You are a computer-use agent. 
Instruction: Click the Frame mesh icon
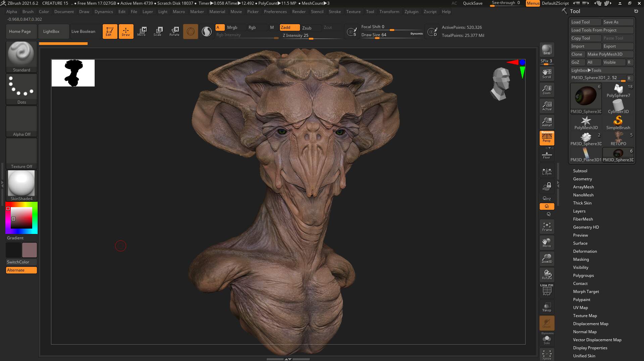(547, 226)
